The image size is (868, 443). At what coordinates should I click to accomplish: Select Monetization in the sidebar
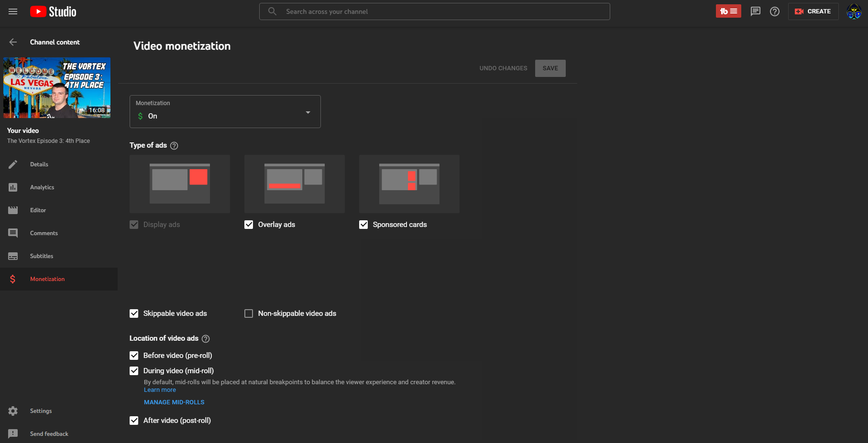click(59, 279)
